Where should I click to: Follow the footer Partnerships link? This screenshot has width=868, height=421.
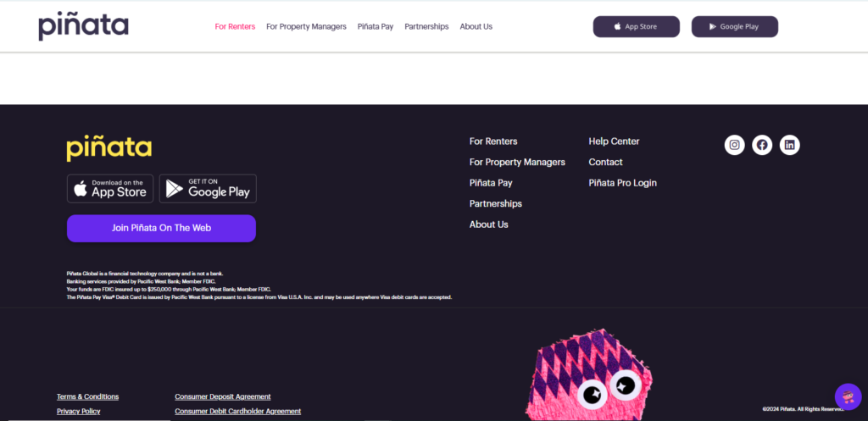tap(495, 203)
